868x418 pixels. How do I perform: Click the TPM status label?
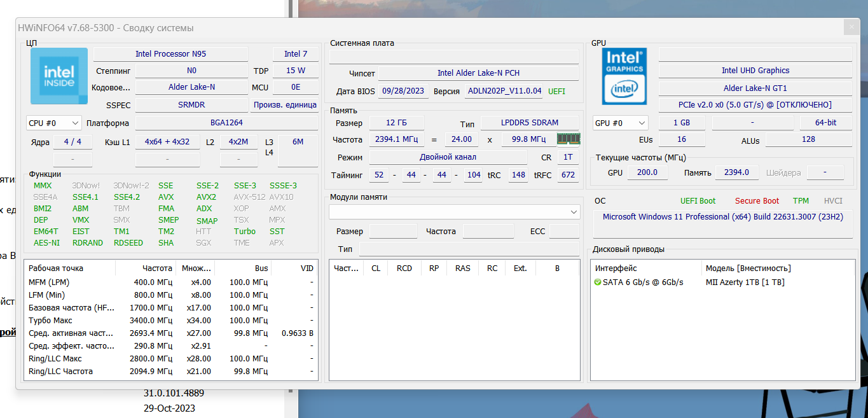coord(801,201)
